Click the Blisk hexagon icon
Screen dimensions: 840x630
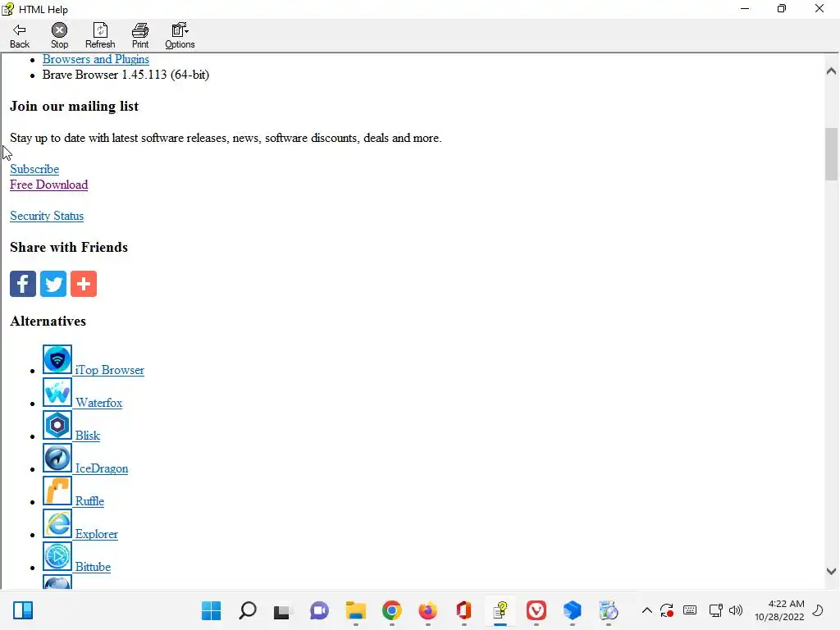(x=57, y=426)
